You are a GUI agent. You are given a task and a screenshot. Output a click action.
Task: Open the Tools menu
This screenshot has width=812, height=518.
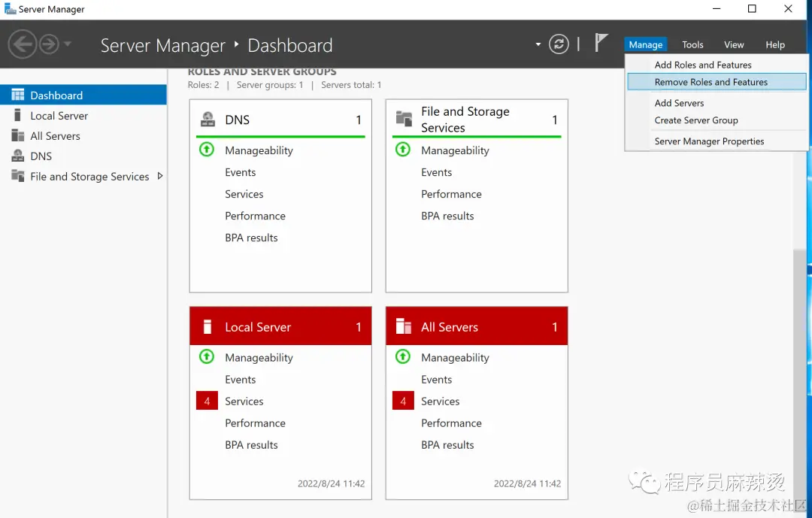pos(692,44)
